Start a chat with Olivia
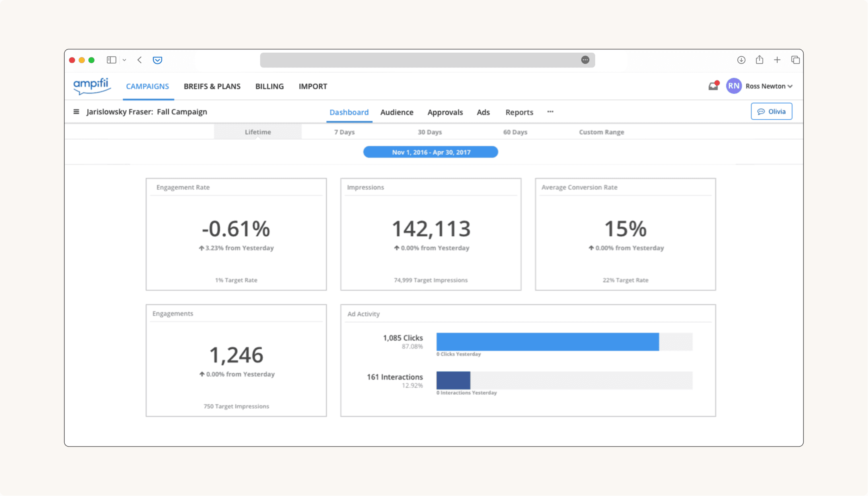868x496 pixels. tap(771, 111)
